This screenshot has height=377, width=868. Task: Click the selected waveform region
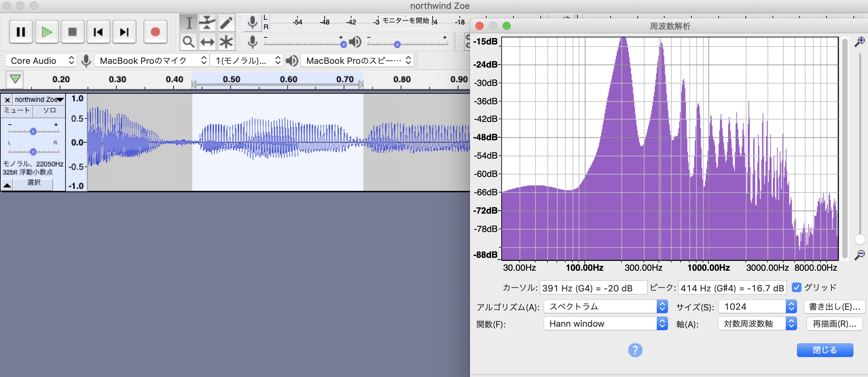pos(277,142)
